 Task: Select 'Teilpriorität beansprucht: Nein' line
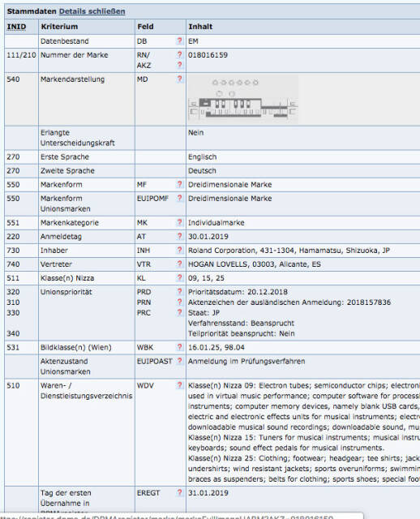click(x=242, y=333)
